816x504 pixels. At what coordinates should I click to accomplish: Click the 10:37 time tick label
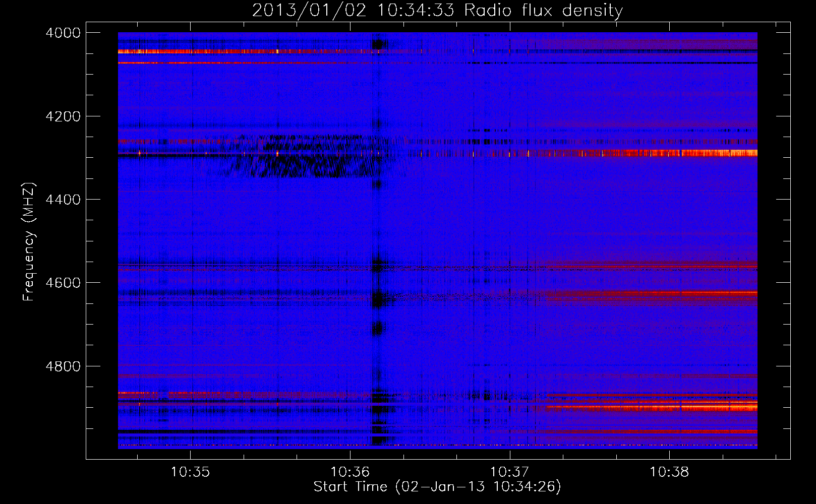pyautogui.click(x=510, y=472)
